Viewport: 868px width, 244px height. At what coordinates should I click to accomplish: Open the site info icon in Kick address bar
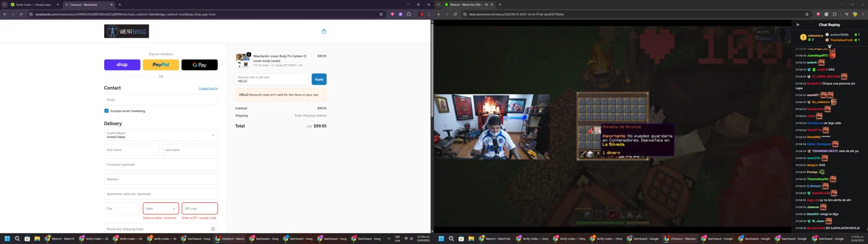465,14
